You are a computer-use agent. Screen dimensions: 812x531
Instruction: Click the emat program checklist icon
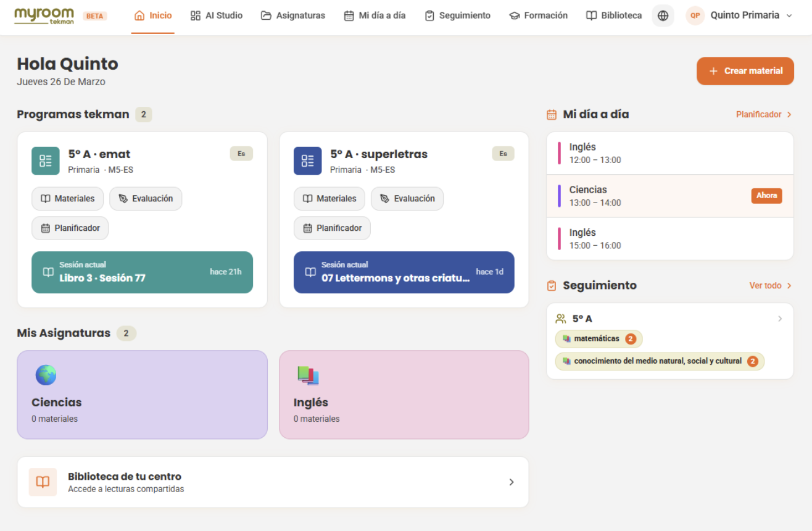46,161
